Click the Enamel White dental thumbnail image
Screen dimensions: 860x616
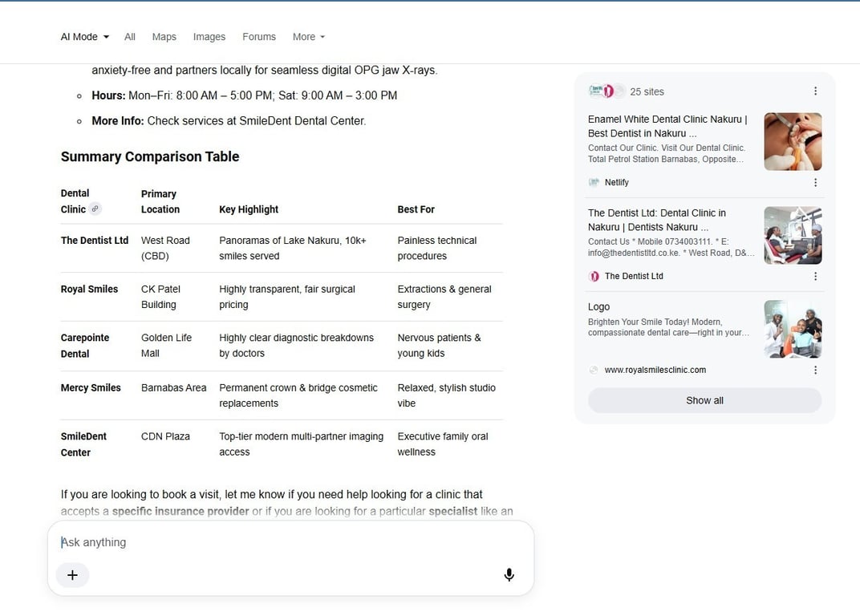pyautogui.click(x=793, y=141)
